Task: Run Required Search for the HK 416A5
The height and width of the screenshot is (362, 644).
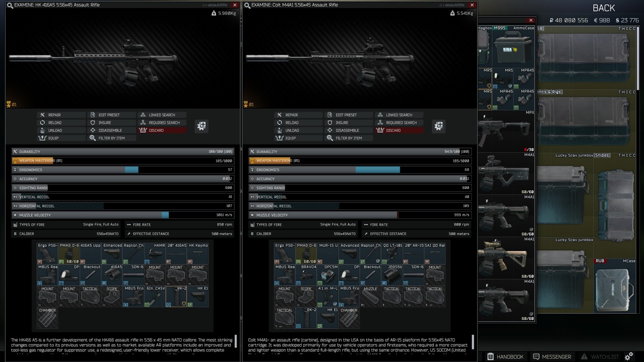Action: (162, 123)
